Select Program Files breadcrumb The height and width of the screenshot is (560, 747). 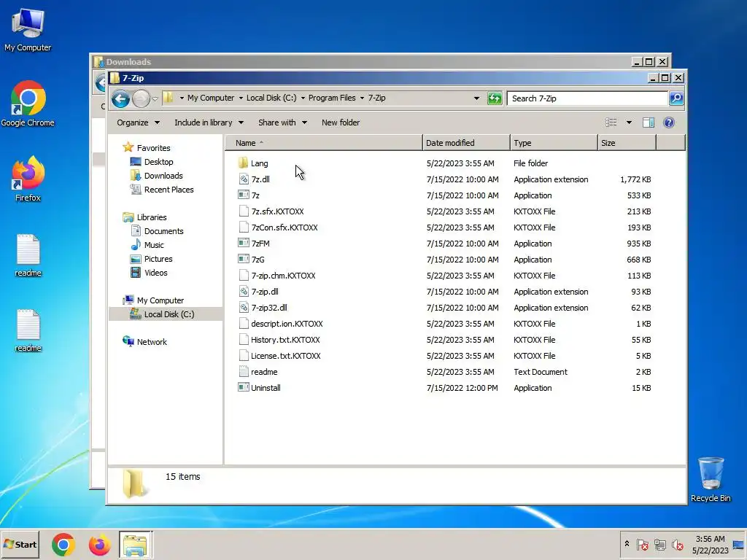pyautogui.click(x=332, y=98)
